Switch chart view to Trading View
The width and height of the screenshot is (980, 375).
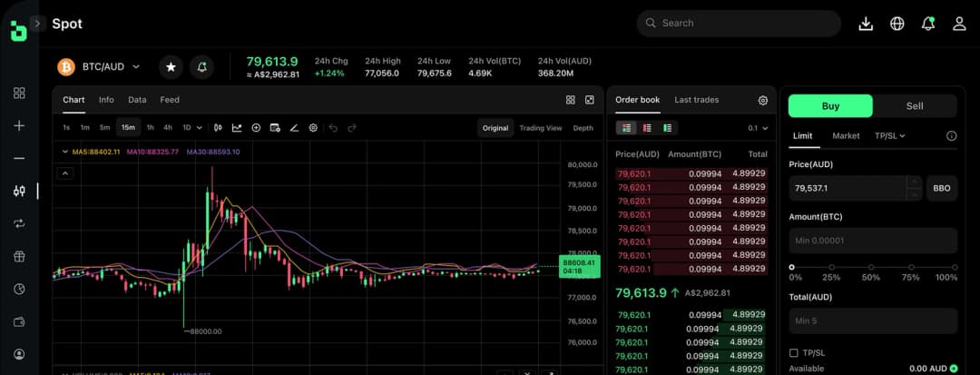[541, 128]
